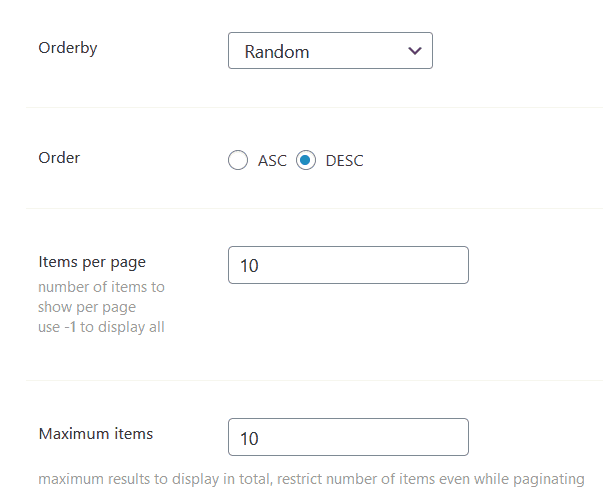Click the Items per page label
Viewport: 603px width, 502px height.
(92, 262)
